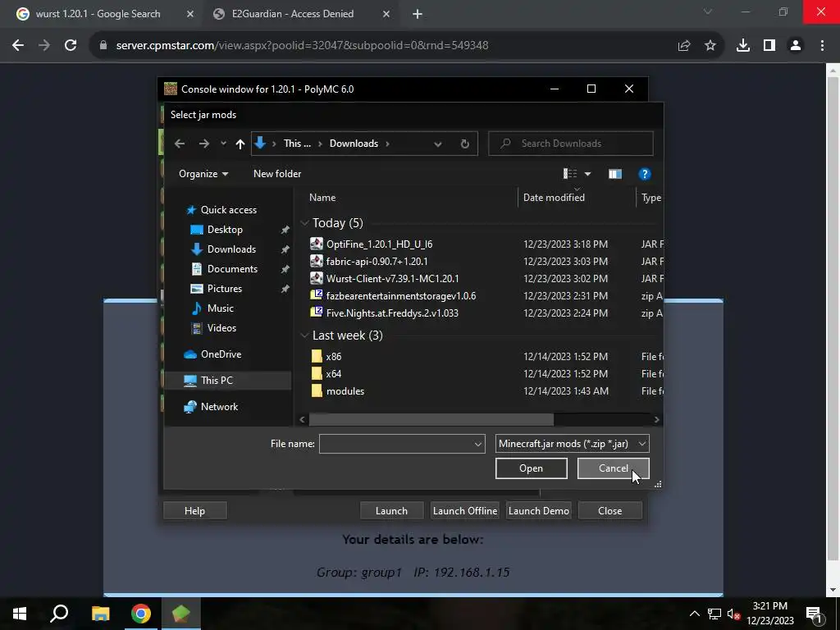Go back in the file dialog
The height and width of the screenshot is (630, 840).
(x=180, y=144)
